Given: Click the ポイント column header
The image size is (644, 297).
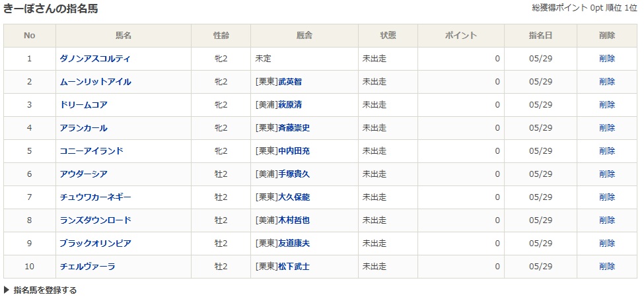Looking at the screenshot, I should click(x=461, y=35).
